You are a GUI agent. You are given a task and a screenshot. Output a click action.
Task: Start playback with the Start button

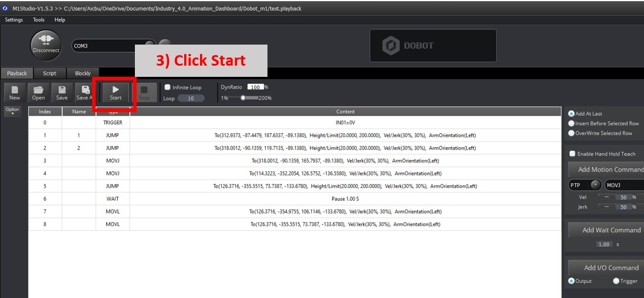116,93
